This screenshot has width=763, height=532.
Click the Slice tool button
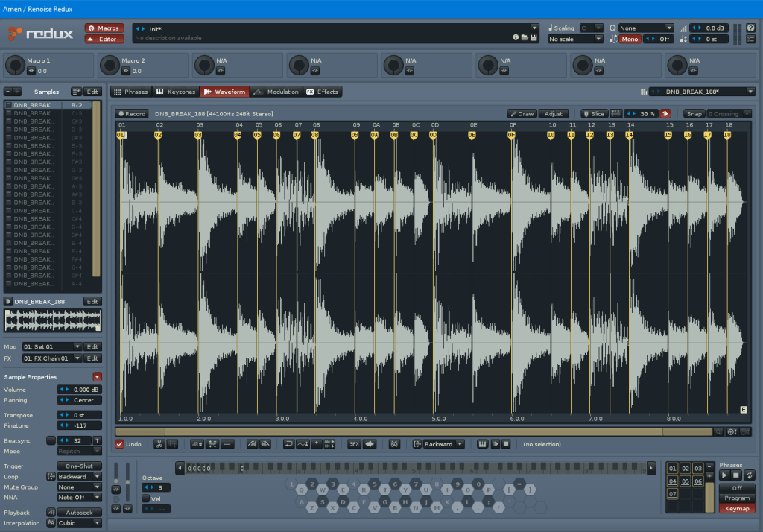pyautogui.click(x=594, y=114)
